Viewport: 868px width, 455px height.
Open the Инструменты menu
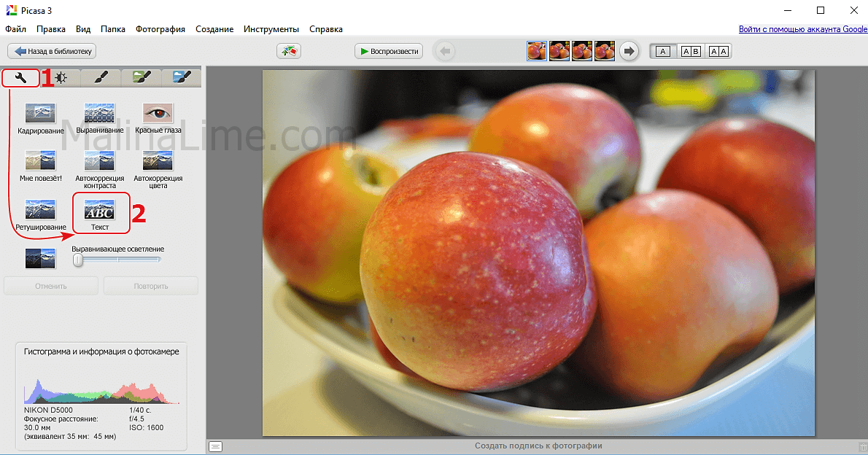pos(271,29)
